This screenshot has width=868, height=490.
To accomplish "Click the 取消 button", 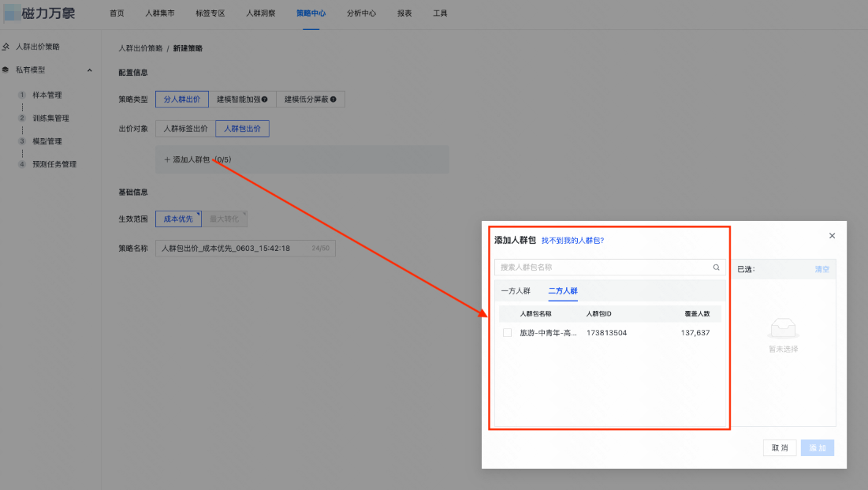I will [780, 448].
